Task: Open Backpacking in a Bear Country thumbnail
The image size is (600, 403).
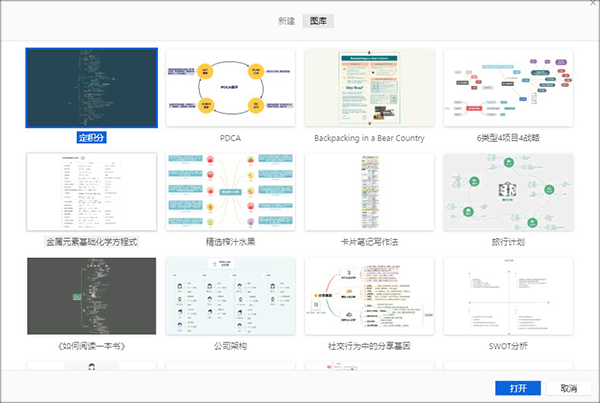Action: pyautogui.click(x=369, y=88)
